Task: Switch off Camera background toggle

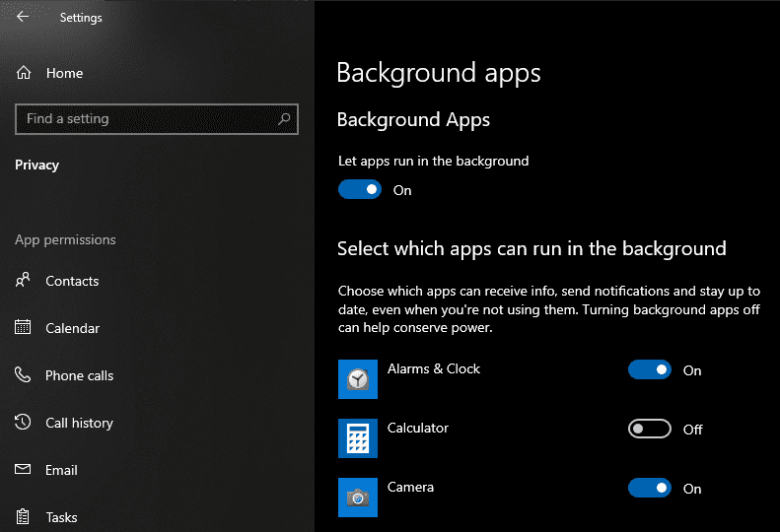Action: click(x=650, y=488)
